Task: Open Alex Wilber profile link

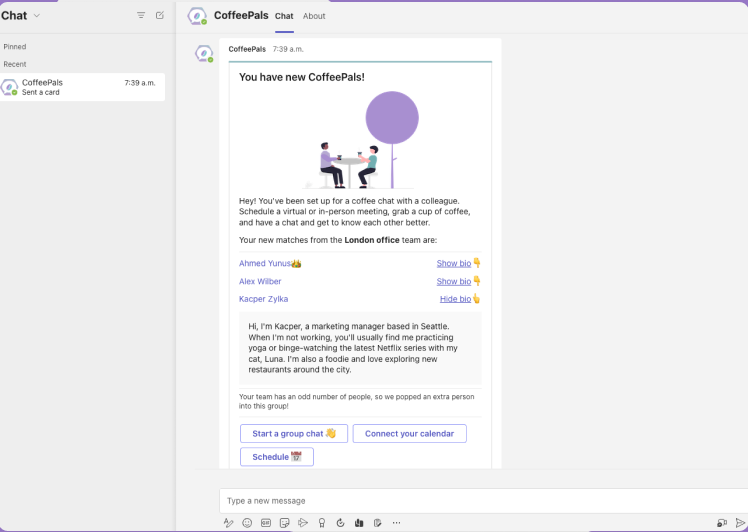Action: pos(260,282)
